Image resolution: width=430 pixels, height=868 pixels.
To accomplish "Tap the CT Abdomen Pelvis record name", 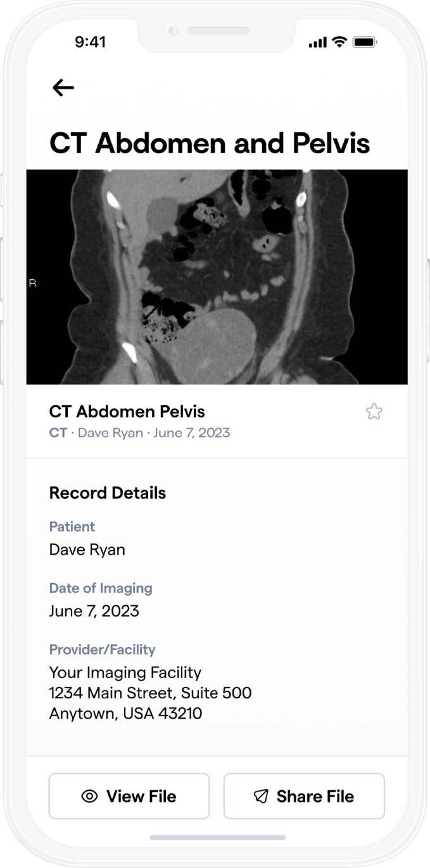I will click(x=127, y=412).
